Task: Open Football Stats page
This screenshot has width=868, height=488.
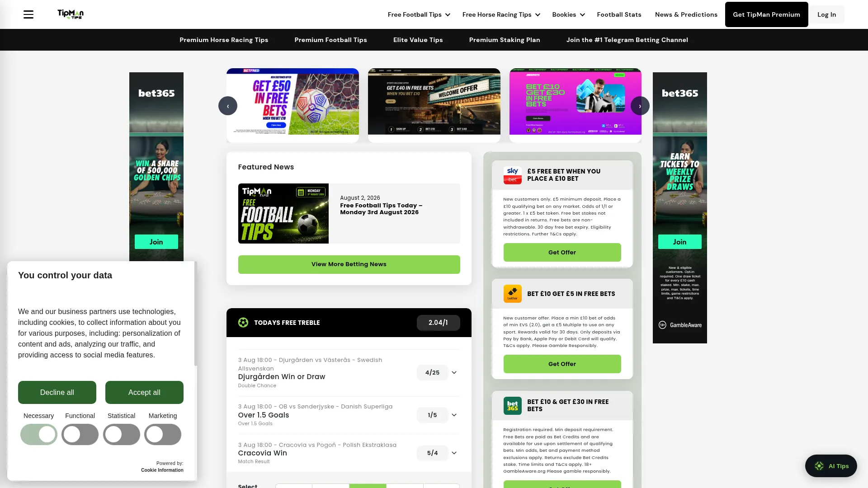Action: point(619,14)
